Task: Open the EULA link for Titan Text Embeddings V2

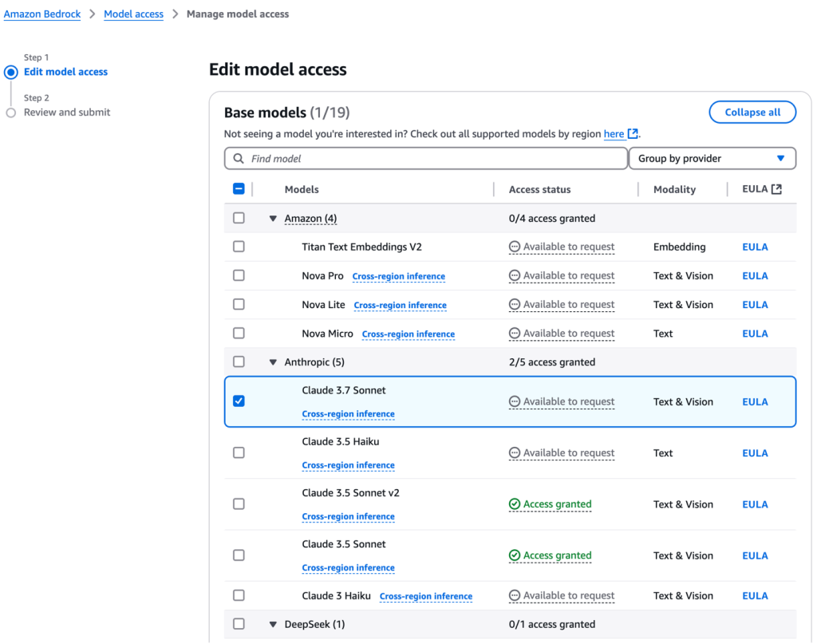Action: (755, 247)
